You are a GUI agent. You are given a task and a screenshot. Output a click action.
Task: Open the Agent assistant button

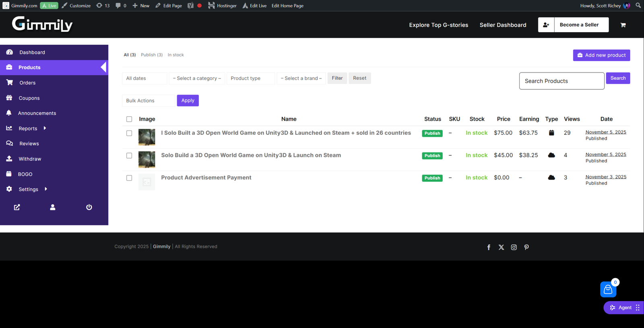click(x=624, y=307)
